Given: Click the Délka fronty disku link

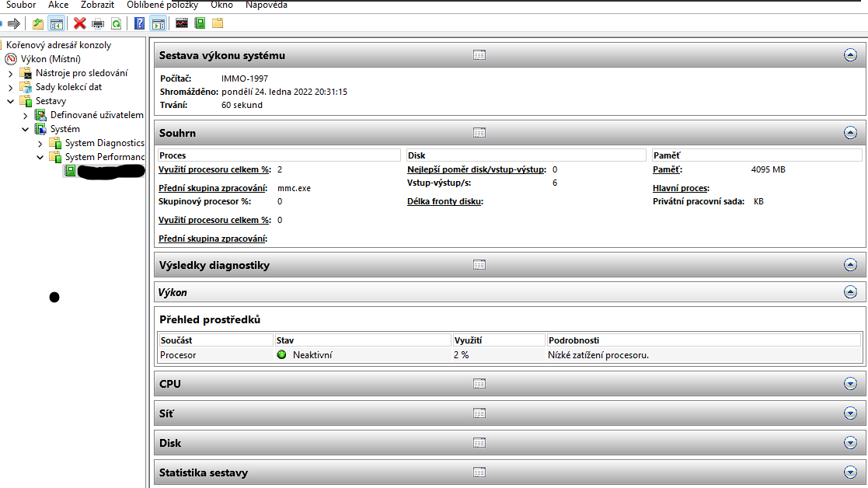Looking at the screenshot, I should pyautogui.click(x=444, y=202).
